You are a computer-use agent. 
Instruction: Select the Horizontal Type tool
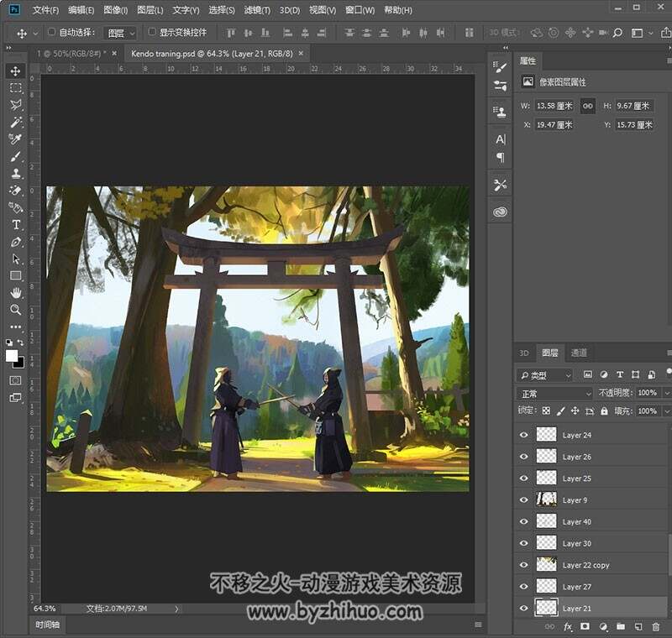tap(16, 225)
